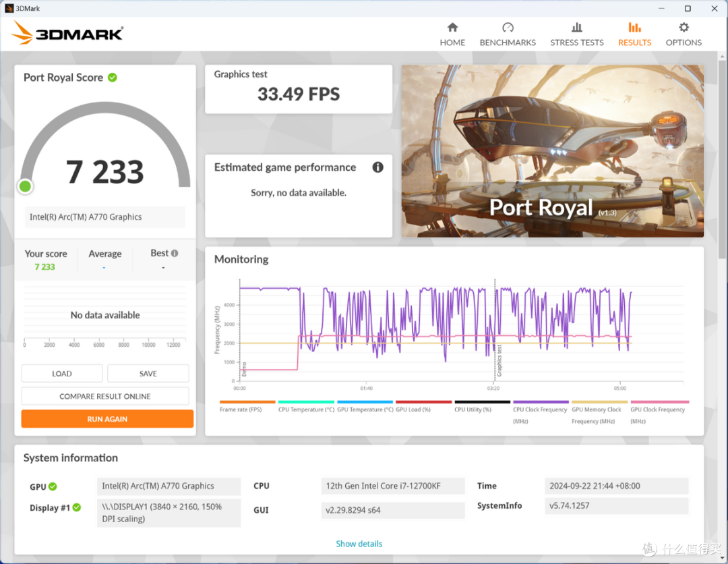Image resolution: width=728 pixels, height=564 pixels.
Task: Click the 3DMark logo in header
Action: click(67, 33)
